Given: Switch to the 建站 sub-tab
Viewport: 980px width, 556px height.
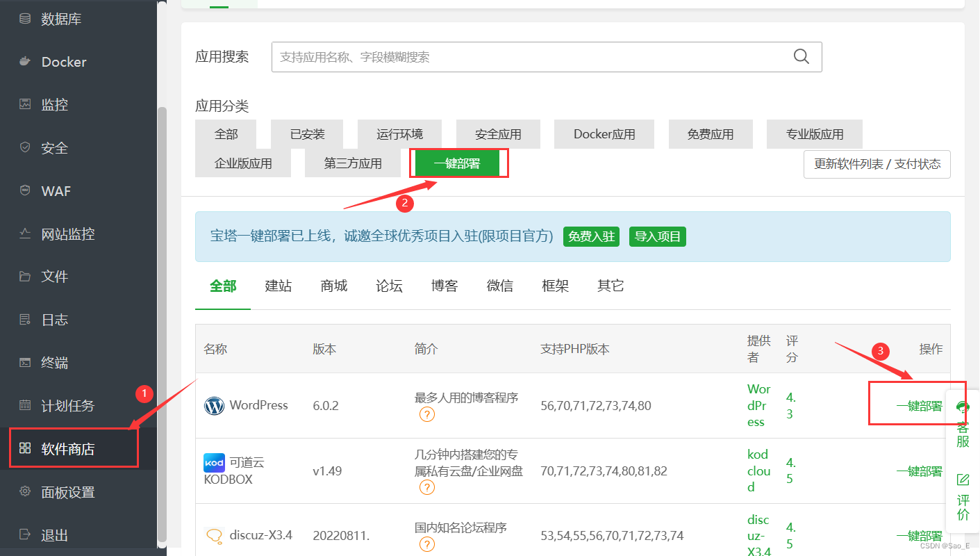Looking at the screenshot, I should pos(279,286).
